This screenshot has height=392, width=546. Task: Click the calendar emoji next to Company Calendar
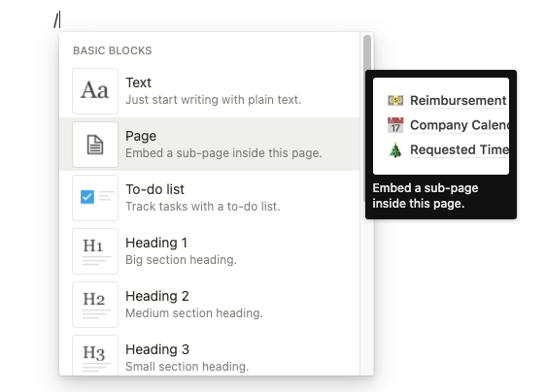coord(395,125)
